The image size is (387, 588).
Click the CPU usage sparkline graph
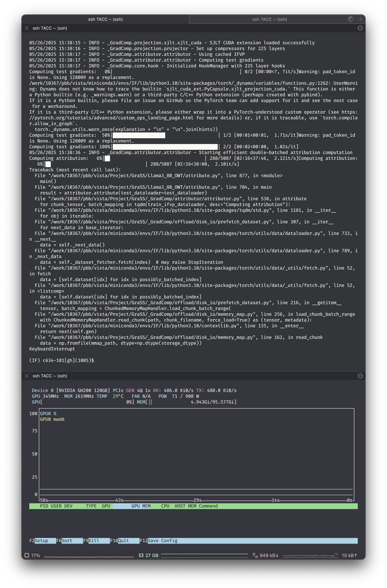[x=89, y=556]
